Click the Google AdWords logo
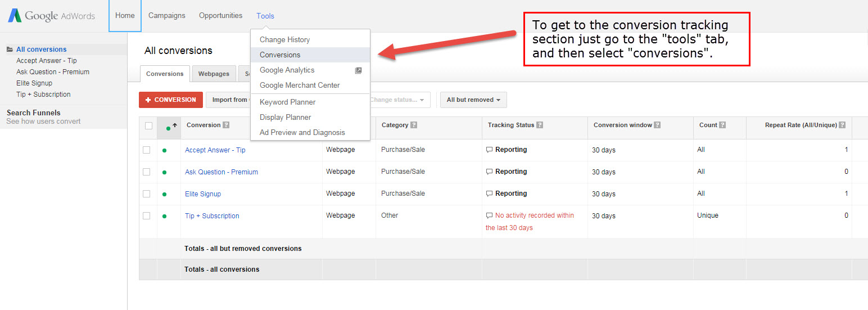868x310 pixels. 51,16
